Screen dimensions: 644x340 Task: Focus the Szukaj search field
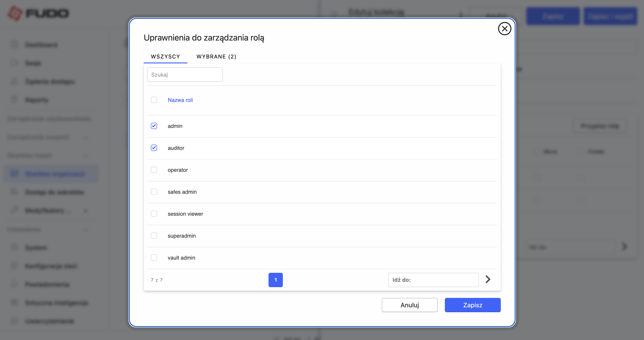tap(185, 75)
